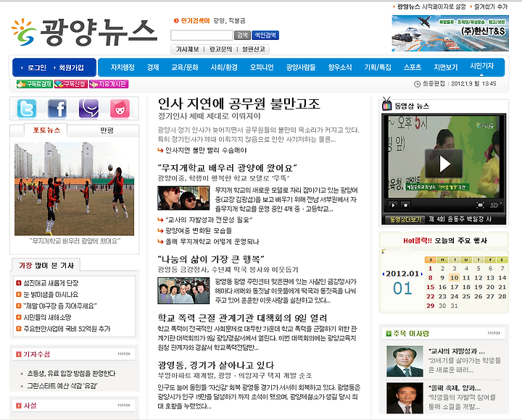
Task: Select calendar date 10
Action: coord(455,277)
